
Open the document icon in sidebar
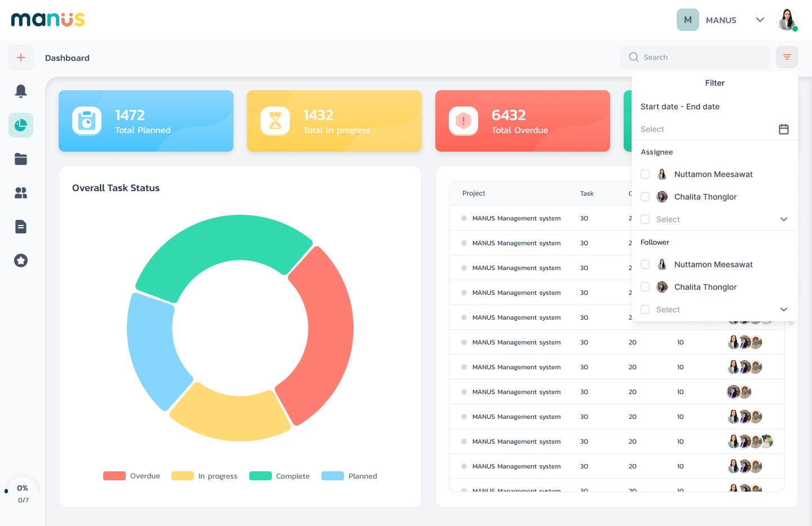pos(21,227)
